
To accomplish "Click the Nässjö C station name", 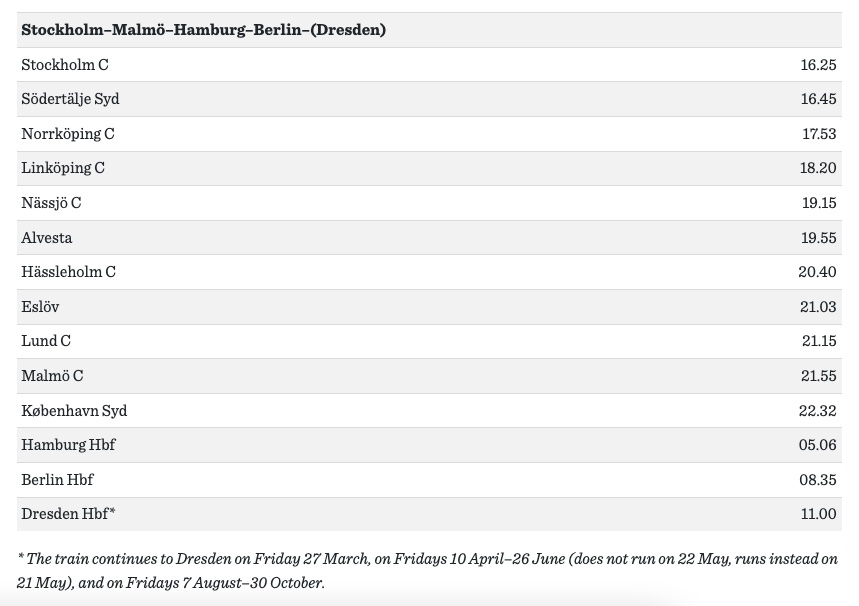I will 51,202.
